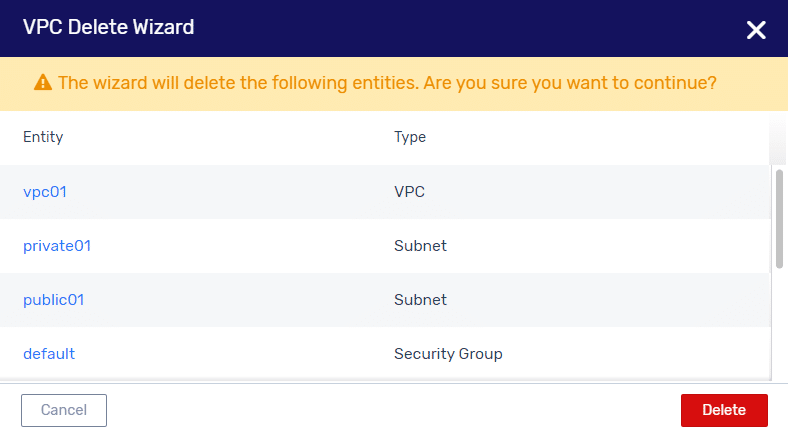Close the VPC Delete Wizard dialog
788x437 pixels.
coord(756,30)
